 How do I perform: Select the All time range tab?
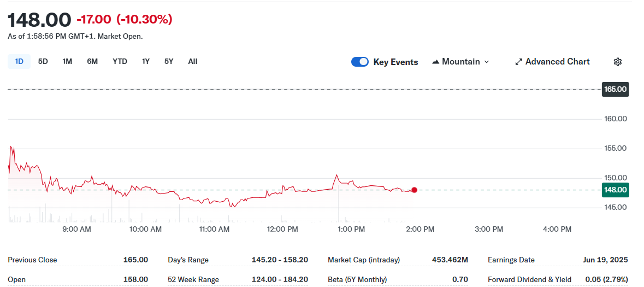tap(193, 62)
